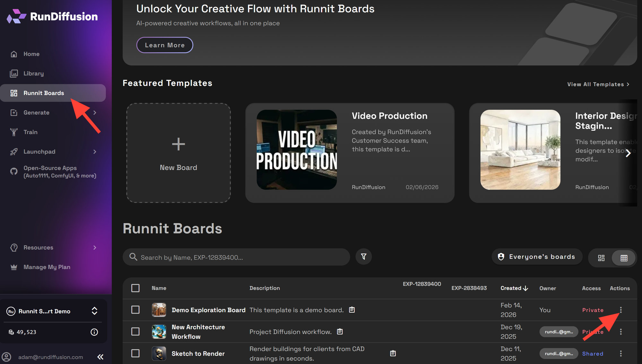Expand the Generate submenu chevron
This screenshot has width=642, height=364.
pos(95,112)
